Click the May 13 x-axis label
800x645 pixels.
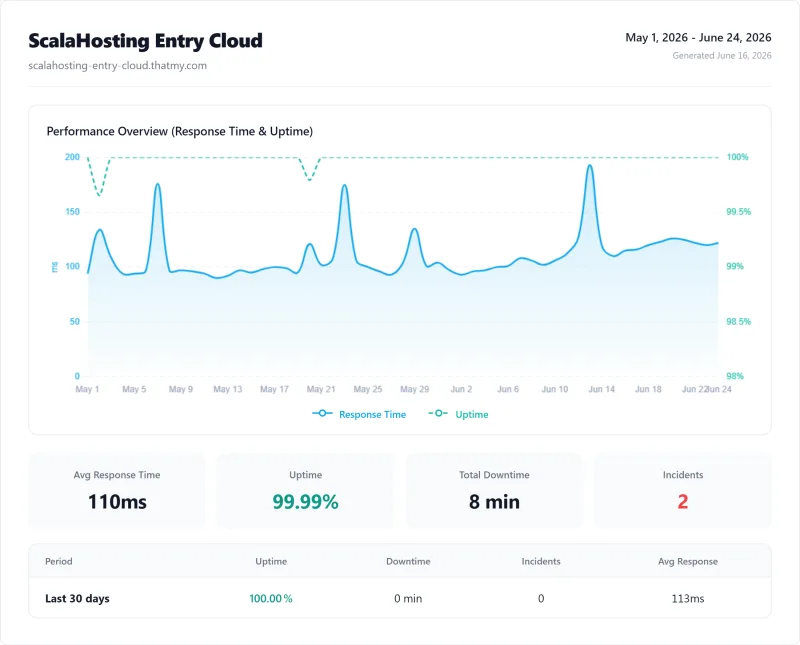click(x=228, y=389)
